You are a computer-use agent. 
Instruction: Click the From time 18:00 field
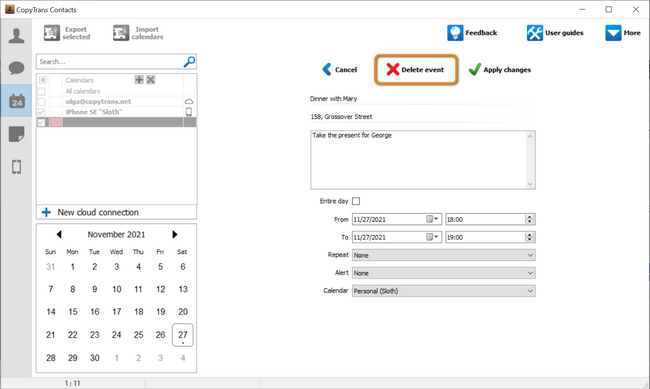point(485,219)
